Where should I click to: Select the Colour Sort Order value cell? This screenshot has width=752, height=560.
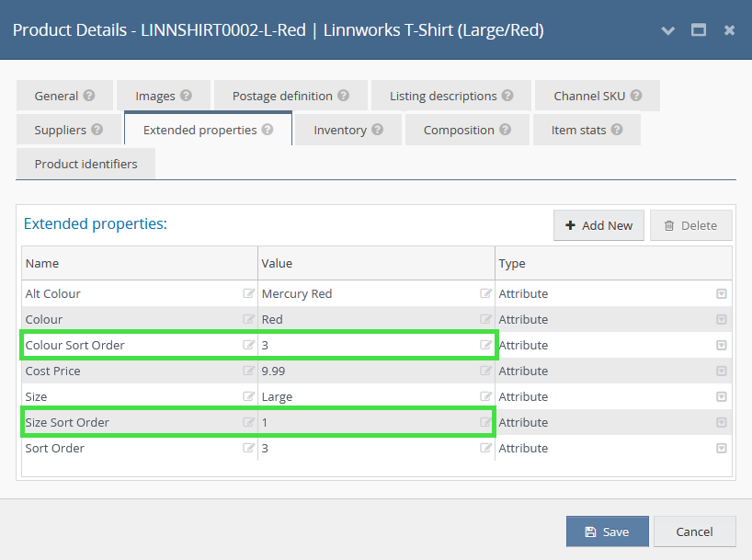[x=368, y=345]
